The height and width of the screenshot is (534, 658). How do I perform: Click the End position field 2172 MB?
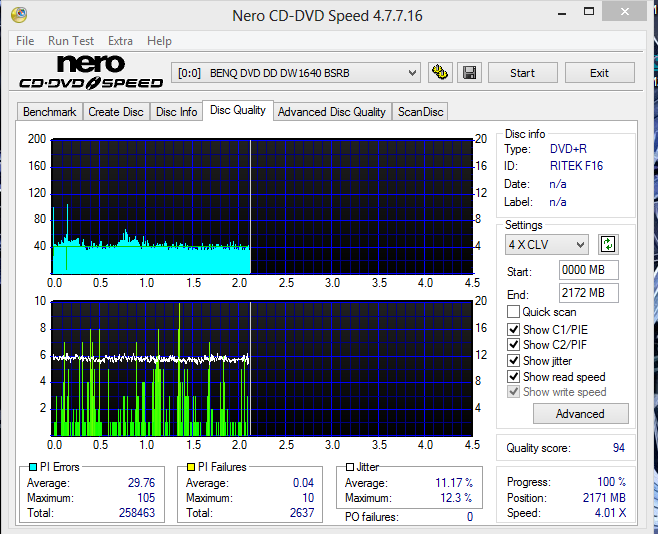point(589,293)
